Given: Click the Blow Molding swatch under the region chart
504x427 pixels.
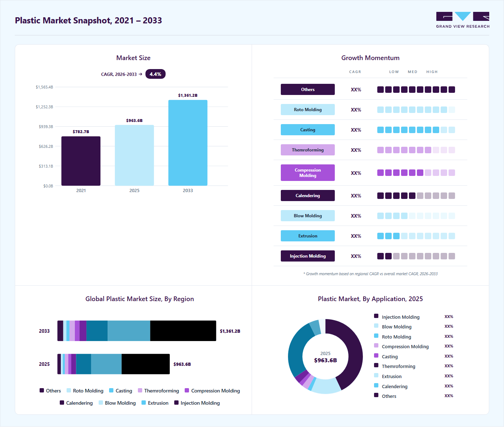Looking at the screenshot, I should (101, 403).
